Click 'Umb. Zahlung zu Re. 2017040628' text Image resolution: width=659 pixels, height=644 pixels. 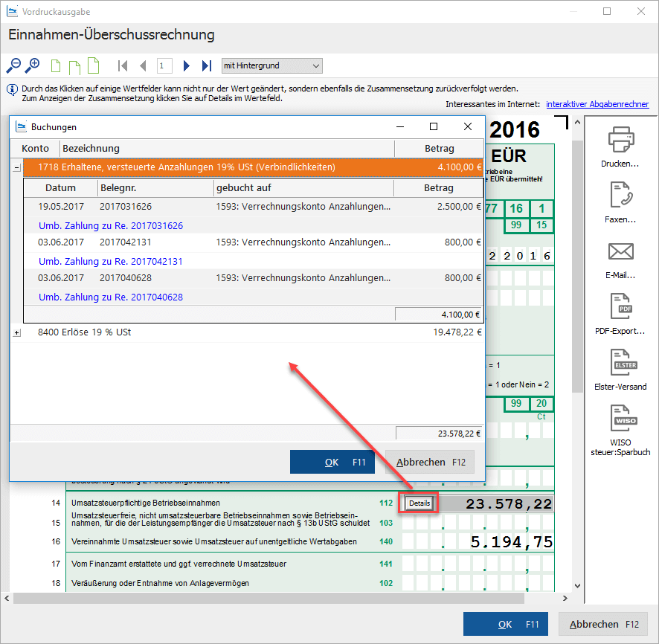pos(111,297)
